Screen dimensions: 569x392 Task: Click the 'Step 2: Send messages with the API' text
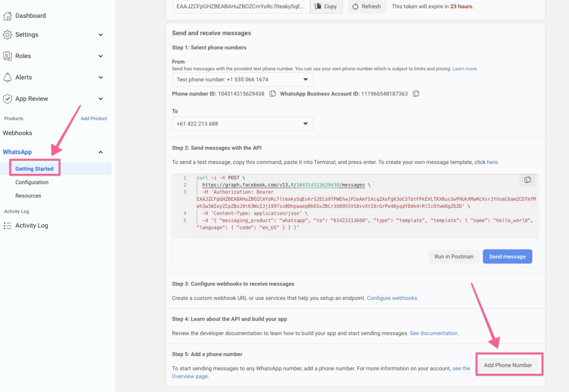click(x=217, y=148)
